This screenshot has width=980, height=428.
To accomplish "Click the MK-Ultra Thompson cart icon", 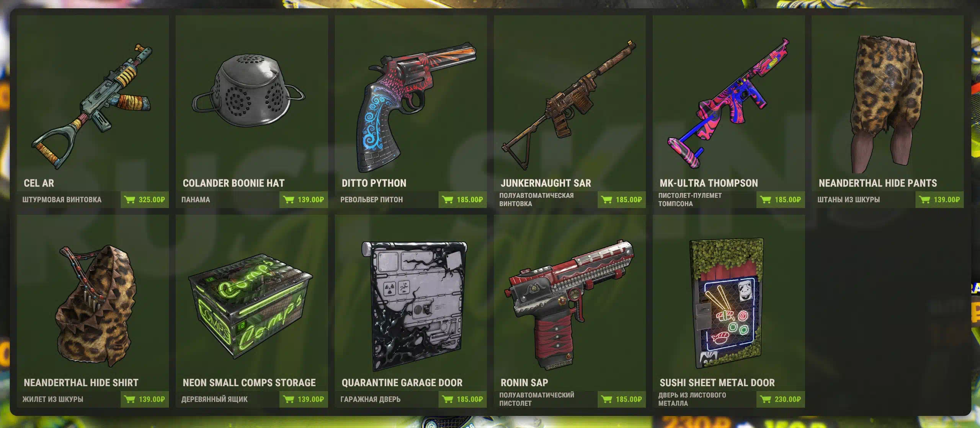I will tap(766, 200).
